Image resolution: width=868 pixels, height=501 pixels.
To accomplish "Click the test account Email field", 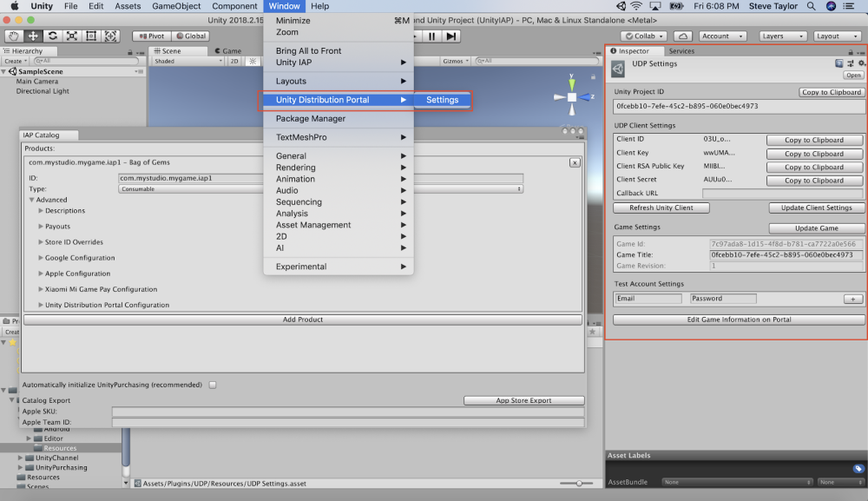I will click(648, 299).
